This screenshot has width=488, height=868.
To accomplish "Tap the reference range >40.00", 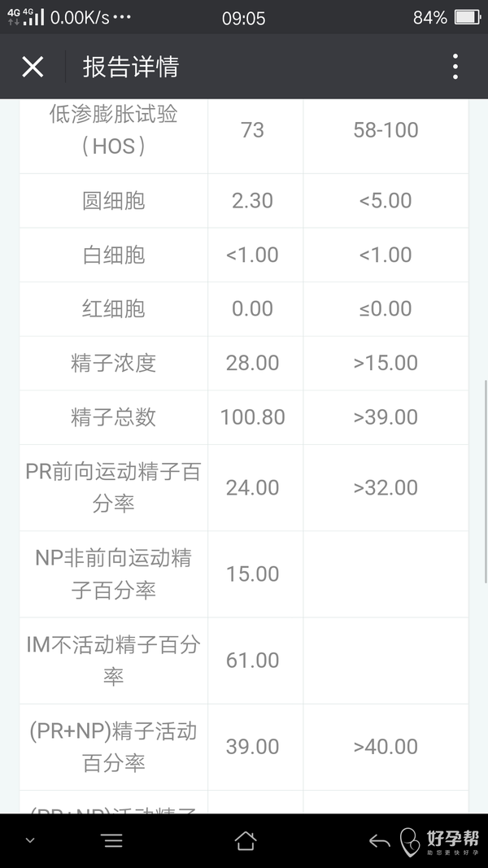I will tap(386, 746).
